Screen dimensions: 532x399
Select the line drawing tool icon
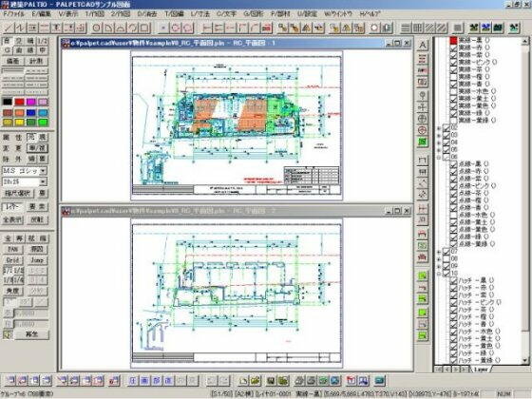tap(9, 28)
